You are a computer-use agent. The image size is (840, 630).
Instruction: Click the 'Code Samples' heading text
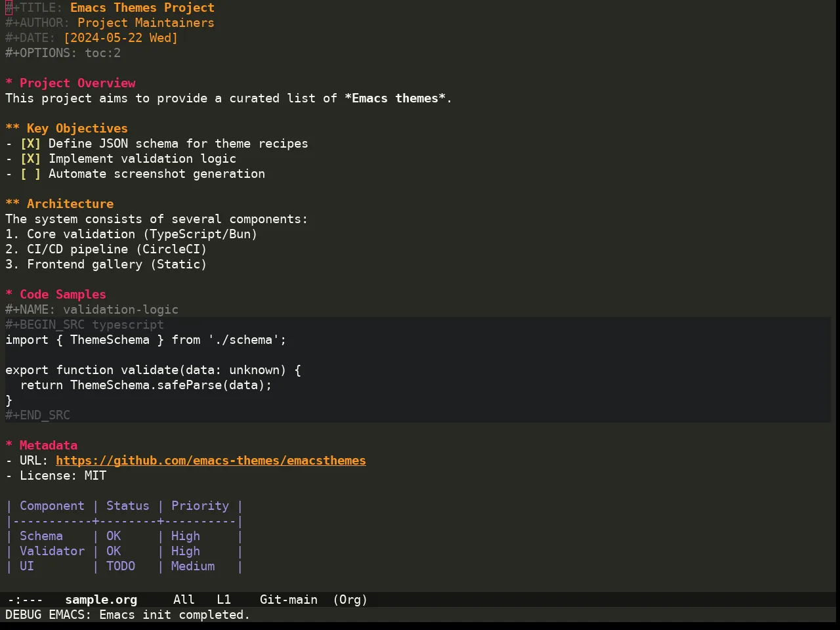63,295
